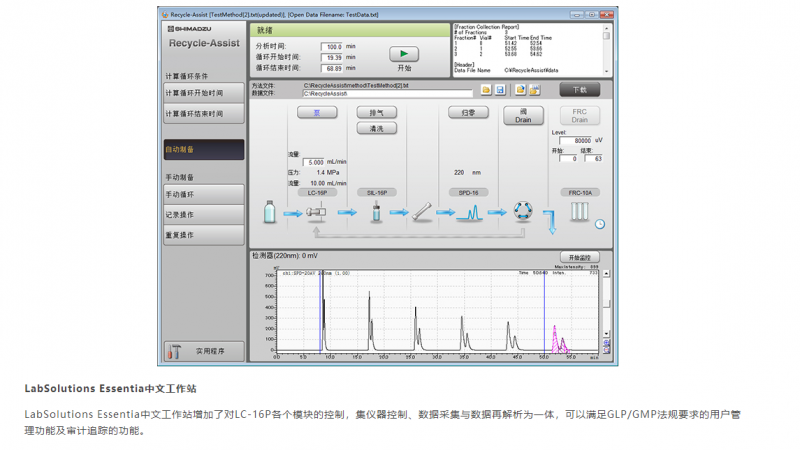800x450 pixels.
Task: Click the FRC-10A module label
Action: pos(580,193)
